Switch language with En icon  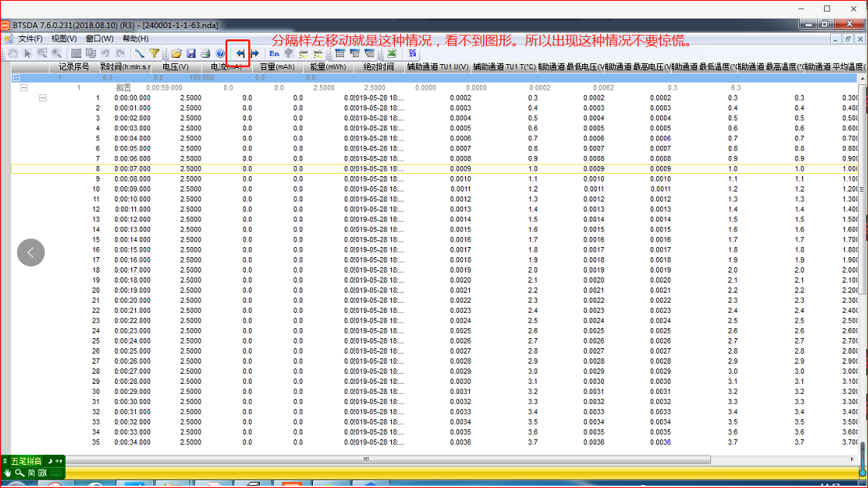274,53
